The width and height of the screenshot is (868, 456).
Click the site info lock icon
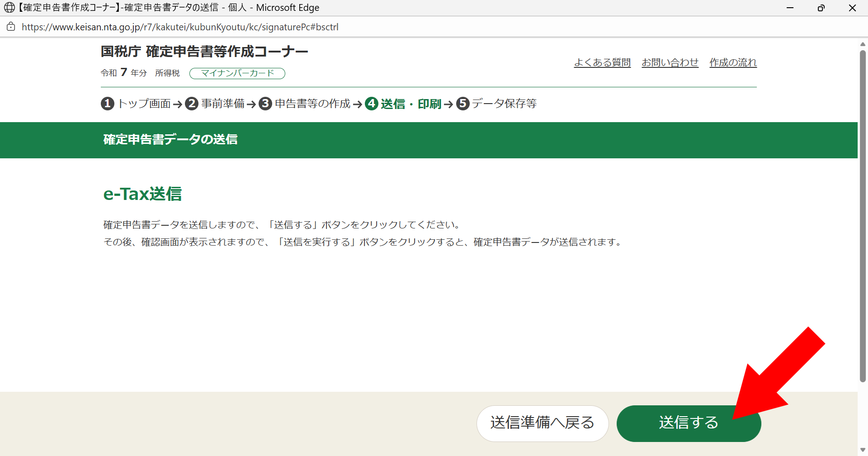click(11, 27)
